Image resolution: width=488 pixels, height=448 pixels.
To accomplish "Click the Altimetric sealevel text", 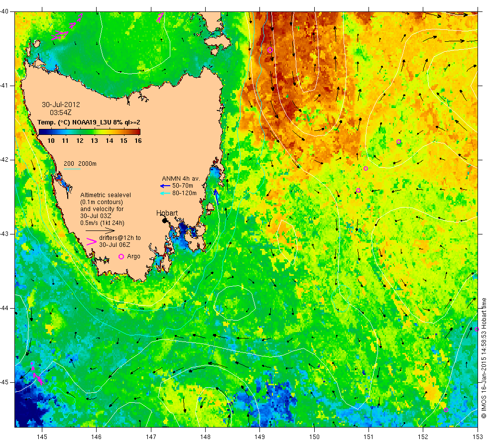I will [106, 195].
